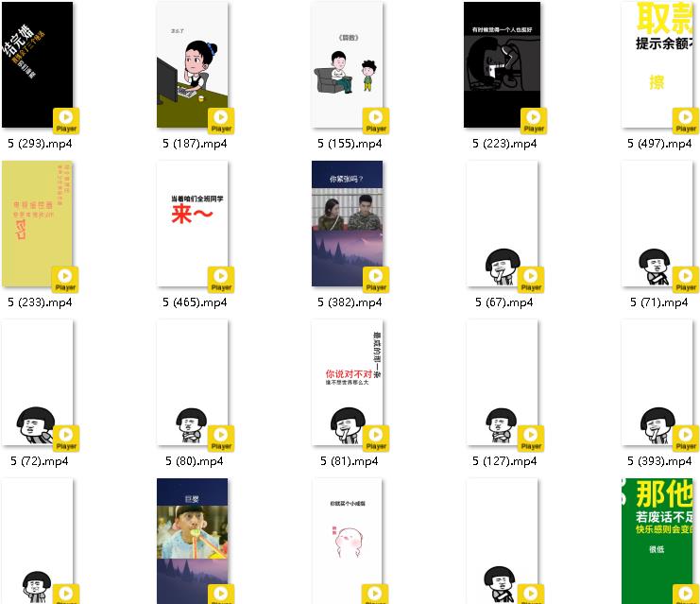Select the green video thumbnail in bottom row
The image size is (700, 604).
657,541
